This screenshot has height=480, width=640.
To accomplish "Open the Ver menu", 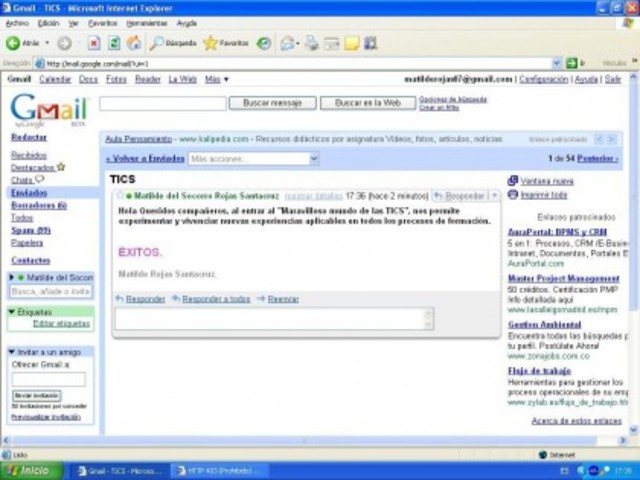I will tap(73, 23).
